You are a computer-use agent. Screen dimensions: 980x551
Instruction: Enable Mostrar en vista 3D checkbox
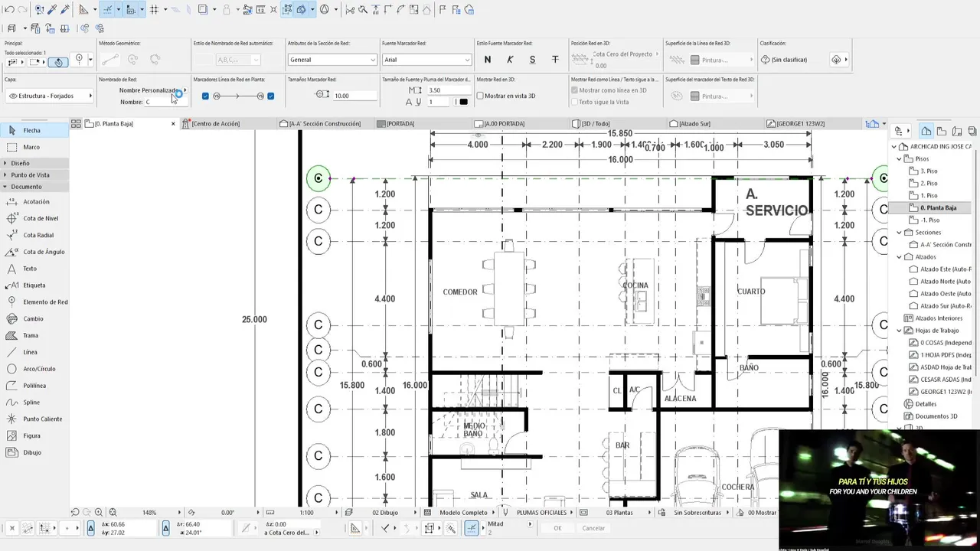[x=480, y=96]
